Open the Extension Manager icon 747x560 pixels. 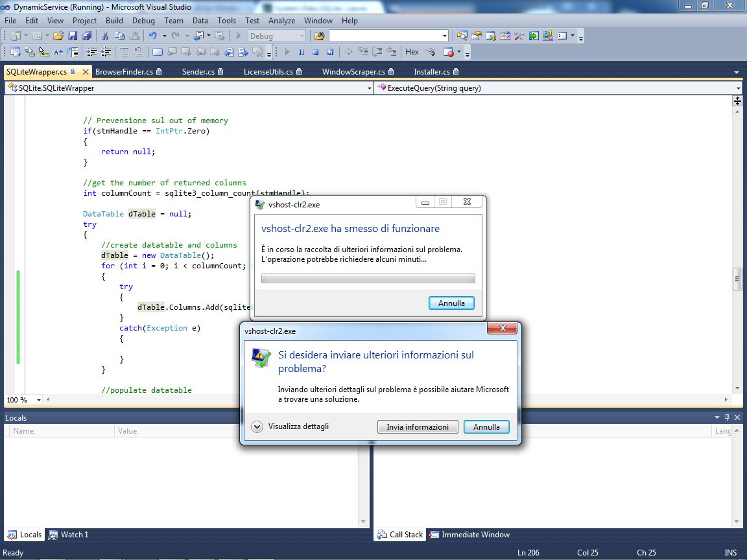tap(548, 36)
